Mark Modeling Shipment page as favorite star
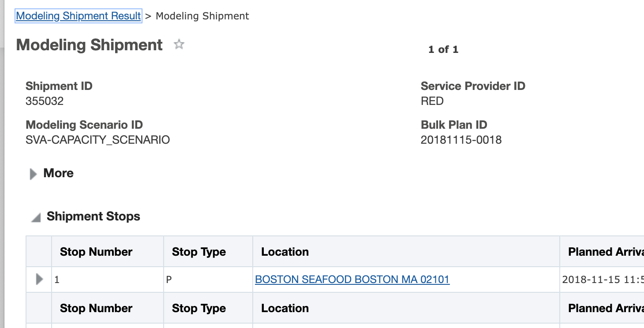 (179, 44)
